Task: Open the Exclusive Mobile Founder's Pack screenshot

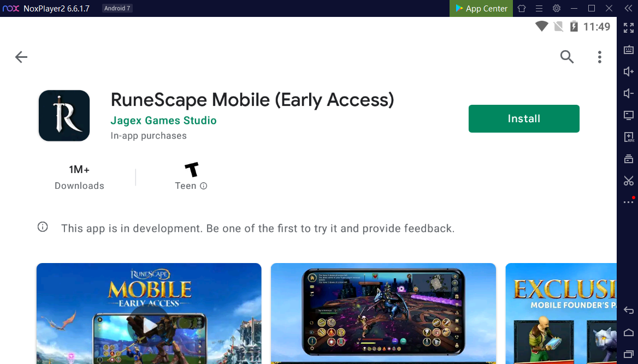Action: pyautogui.click(x=561, y=314)
